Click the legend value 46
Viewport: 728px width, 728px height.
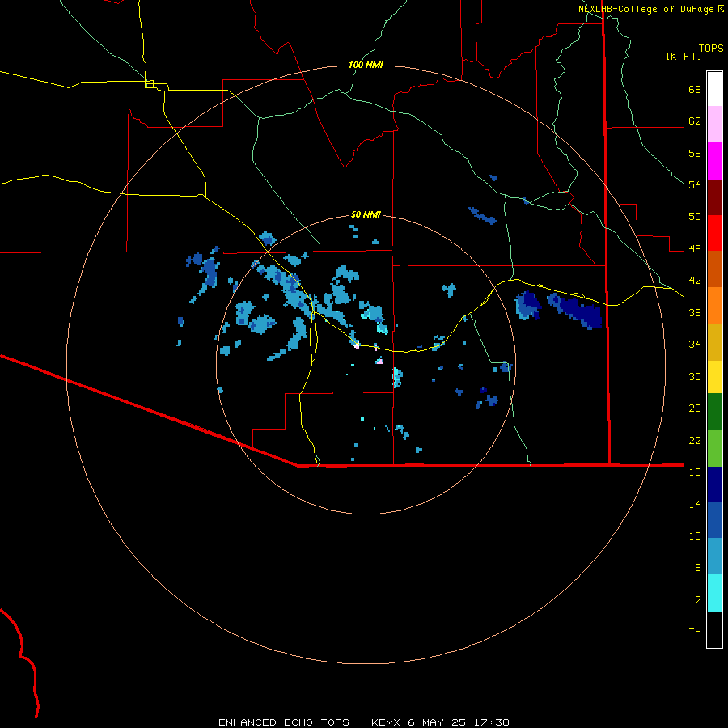(x=695, y=249)
